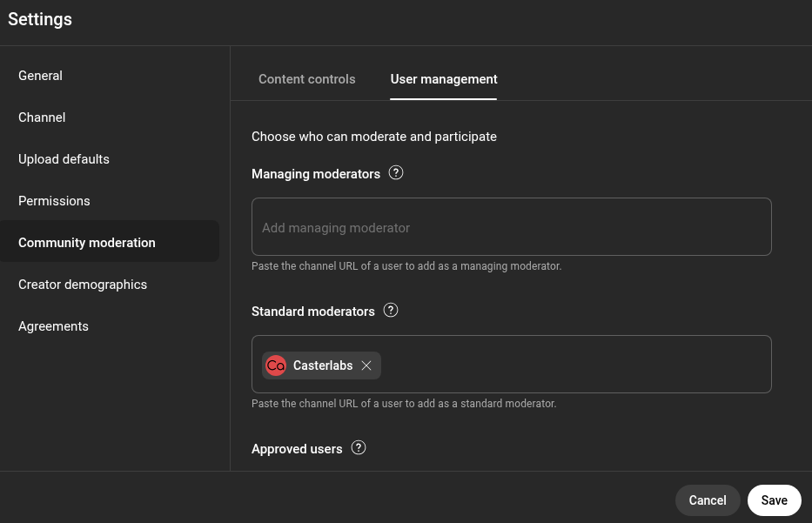Open the Managing moderators help icon

[396, 172]
